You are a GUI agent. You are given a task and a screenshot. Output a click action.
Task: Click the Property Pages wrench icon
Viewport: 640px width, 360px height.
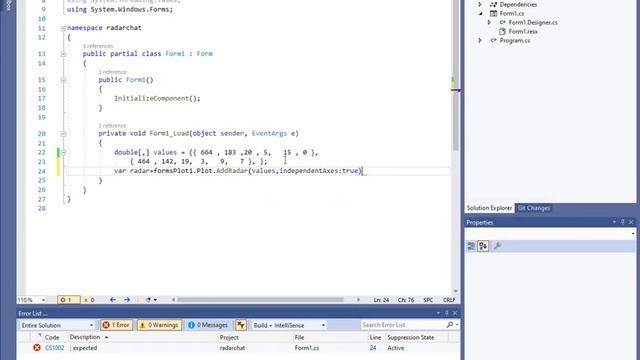point(498,246)
